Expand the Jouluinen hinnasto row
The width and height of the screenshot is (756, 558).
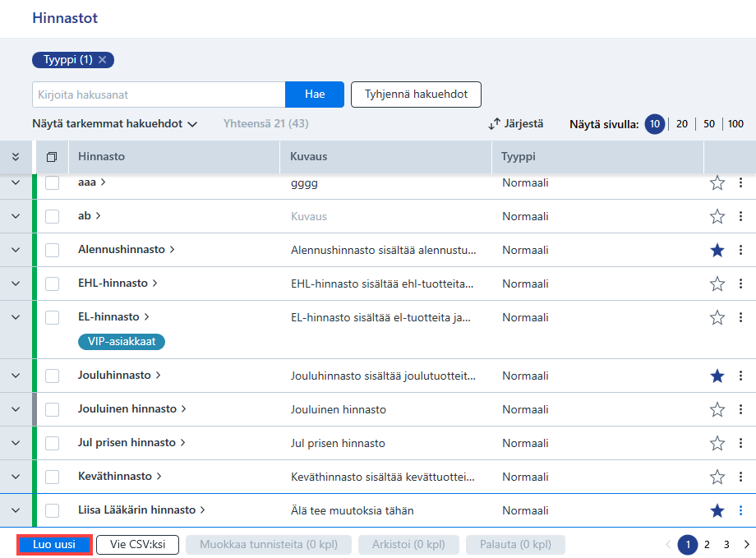[16, 409]
